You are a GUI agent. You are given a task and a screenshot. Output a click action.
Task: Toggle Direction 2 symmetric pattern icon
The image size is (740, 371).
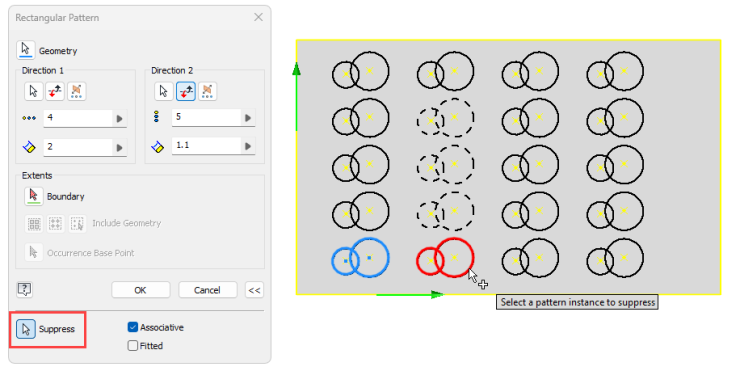tap(207, 91)
